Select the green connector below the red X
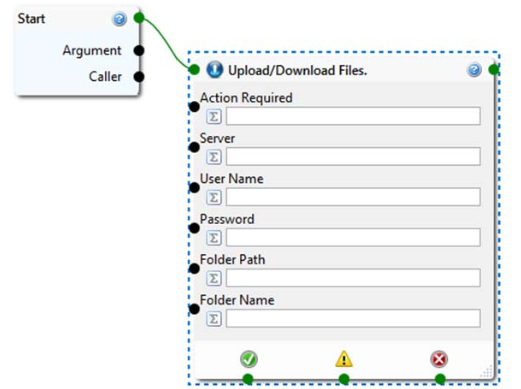The height and width of the screenshot is (389, 521). pos(440,379)
